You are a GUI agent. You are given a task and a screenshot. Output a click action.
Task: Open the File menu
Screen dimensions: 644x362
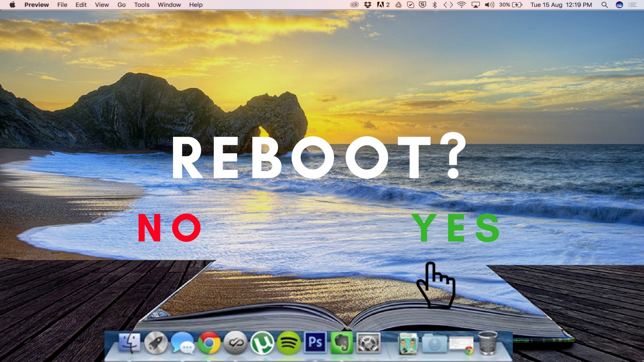coord(62,5)
